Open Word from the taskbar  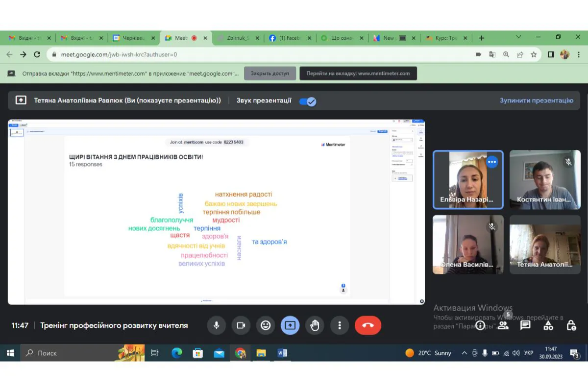(x=282, y=353)
